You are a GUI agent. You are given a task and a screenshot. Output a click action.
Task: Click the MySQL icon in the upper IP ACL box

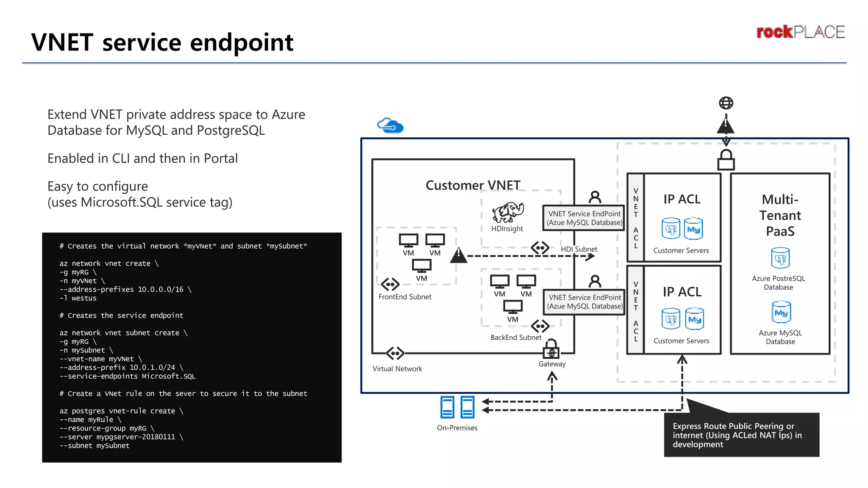tap(693, 229)
